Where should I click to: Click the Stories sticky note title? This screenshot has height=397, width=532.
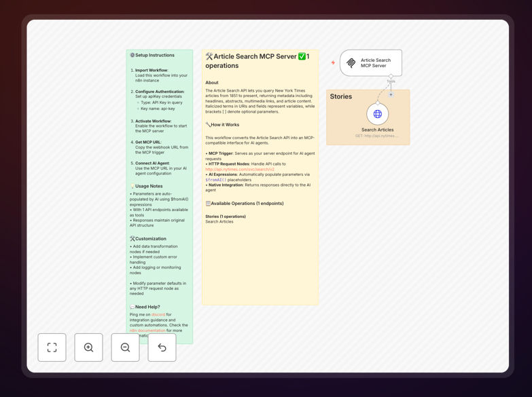point(341,96)
